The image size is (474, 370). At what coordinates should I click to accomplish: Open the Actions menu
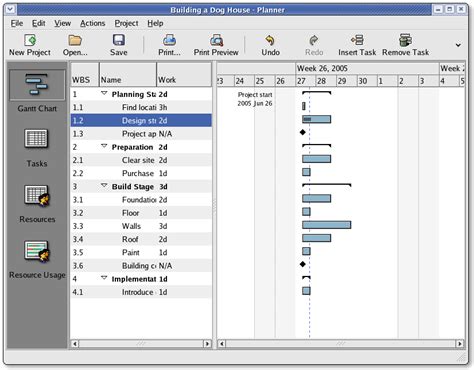coord(93,23)
